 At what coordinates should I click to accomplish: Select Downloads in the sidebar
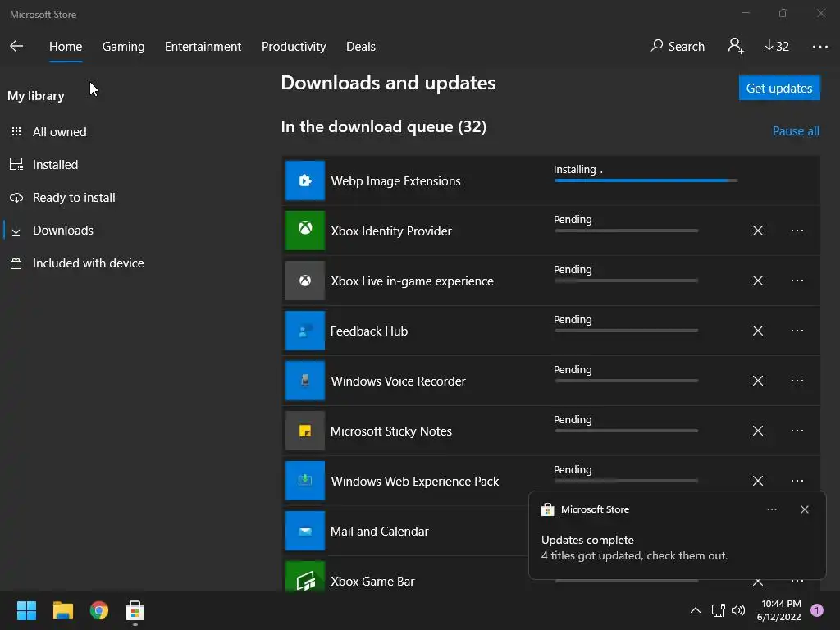62,231
